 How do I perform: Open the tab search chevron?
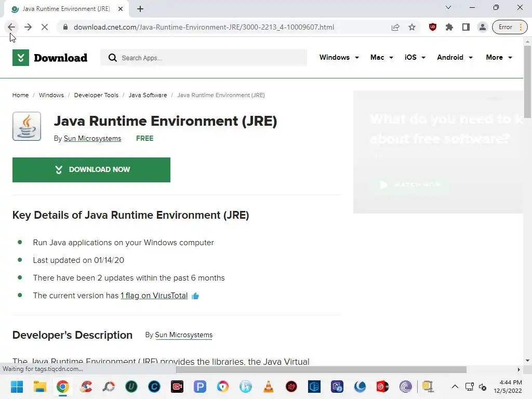click(x=448, y=7)
